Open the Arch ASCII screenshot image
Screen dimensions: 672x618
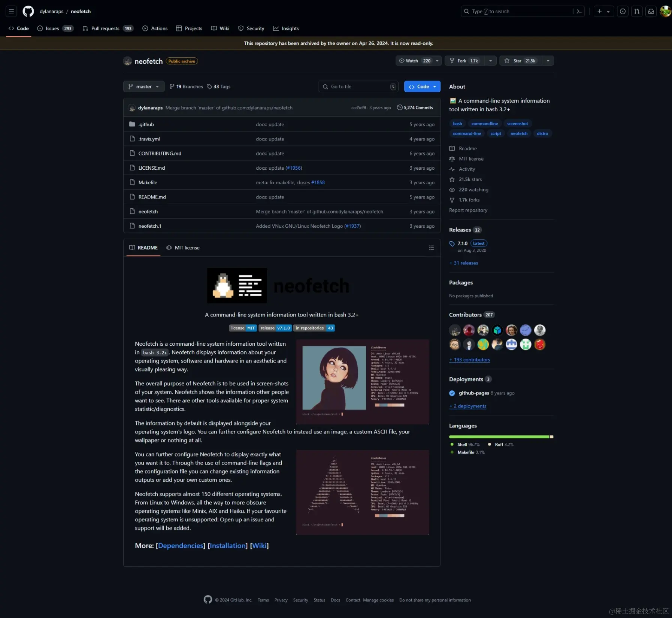363,492
